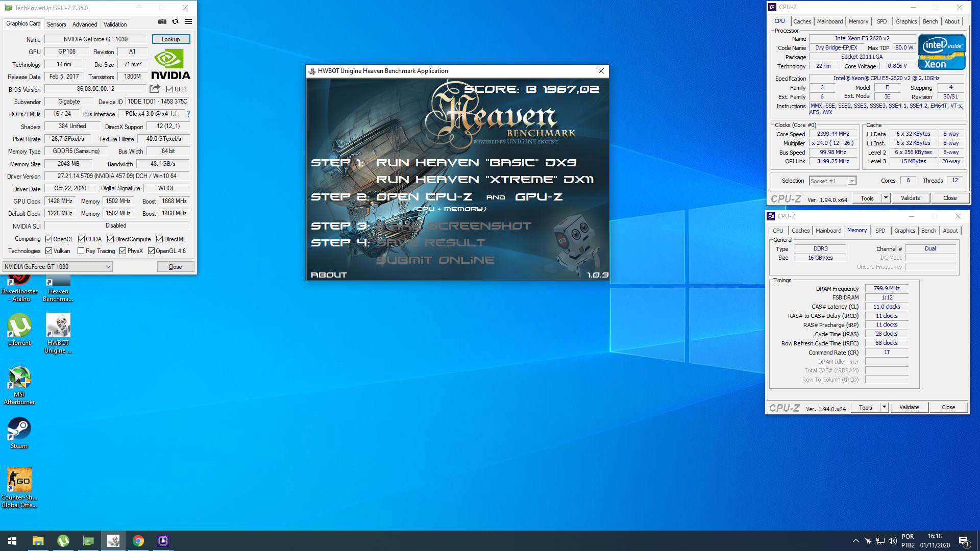Screen dimensions: 980x551
Task: Click the CPU-Z taskbar icon
Action: point(163,541)
